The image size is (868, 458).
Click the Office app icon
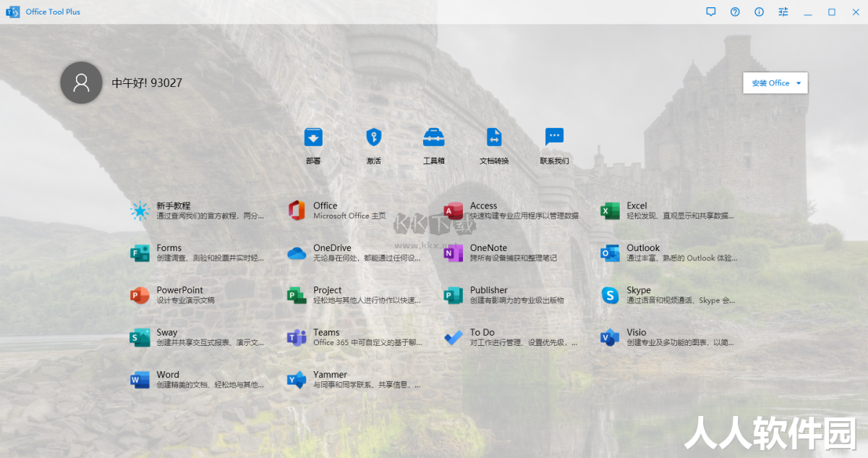click(x=297, y=211)
